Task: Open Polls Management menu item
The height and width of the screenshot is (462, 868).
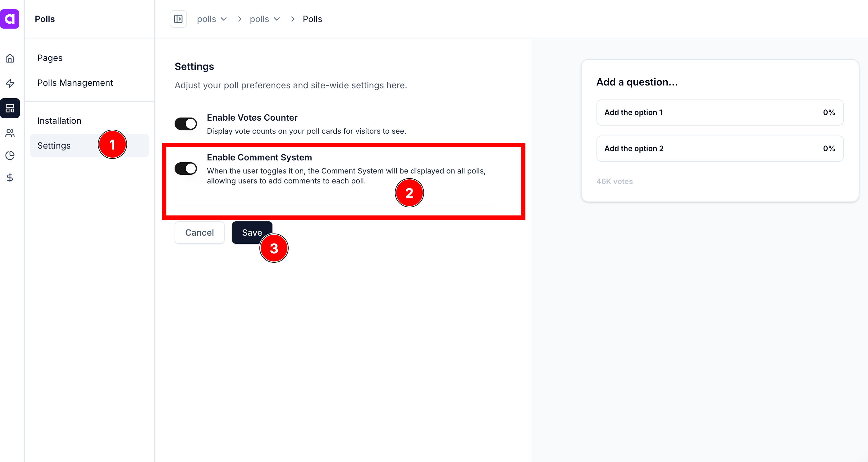Action: point(75,83)
